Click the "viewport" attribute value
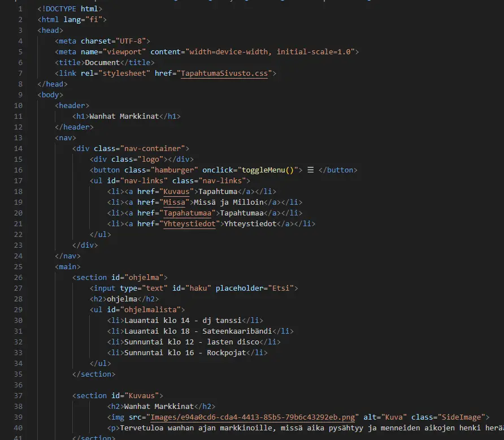Screen dimensions: 504x440 [124, 52]
